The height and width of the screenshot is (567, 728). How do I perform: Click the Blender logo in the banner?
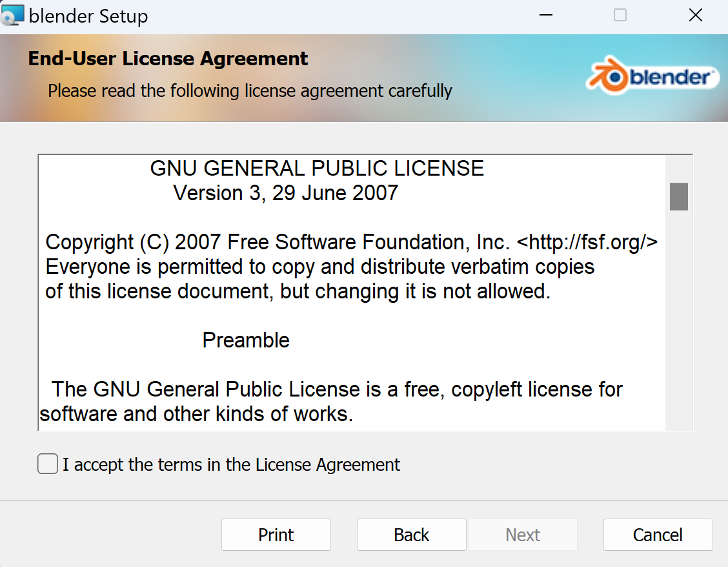point(652,76)
